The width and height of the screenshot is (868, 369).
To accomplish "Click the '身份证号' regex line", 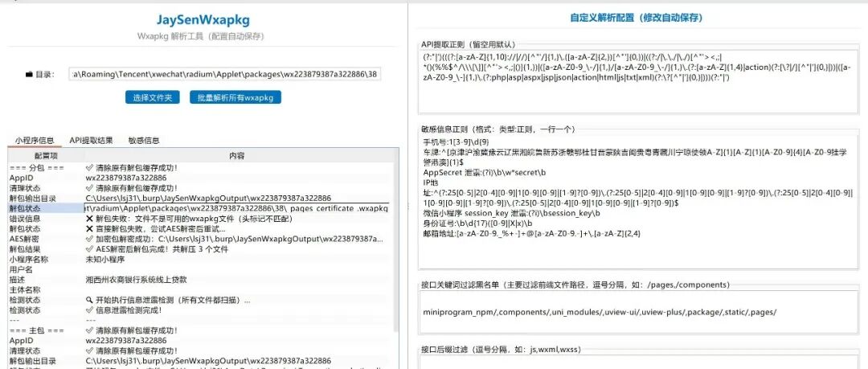I will point(477,223).
